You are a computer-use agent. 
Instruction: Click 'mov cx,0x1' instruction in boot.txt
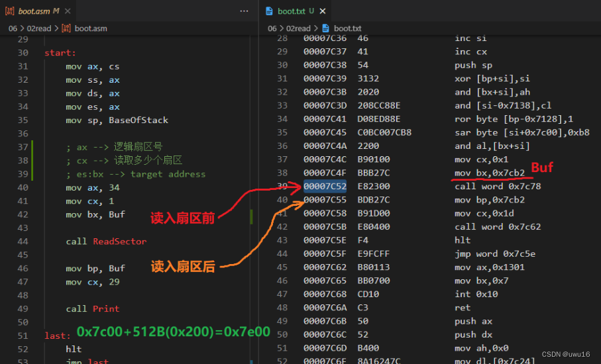[x=482, y=159]
